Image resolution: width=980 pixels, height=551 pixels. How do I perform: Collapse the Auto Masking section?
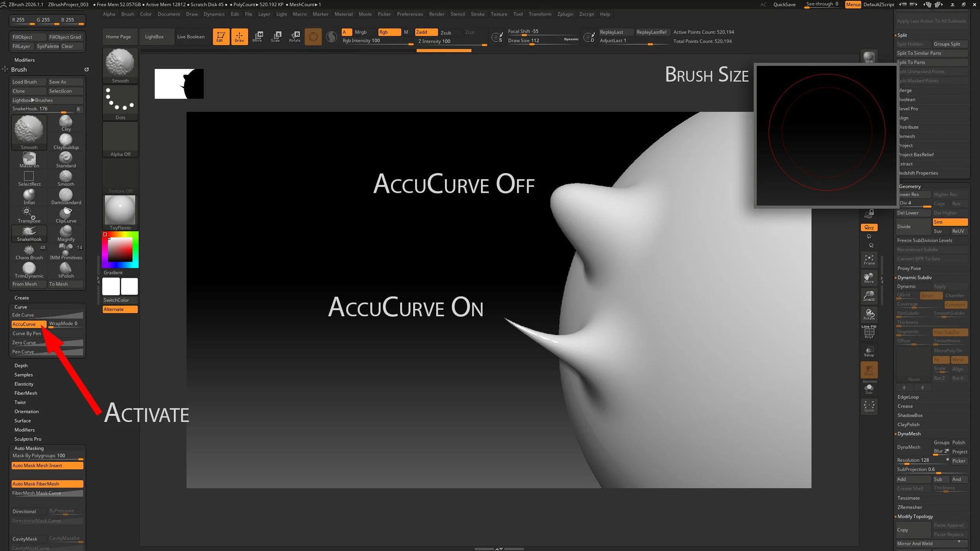(29, 448)
